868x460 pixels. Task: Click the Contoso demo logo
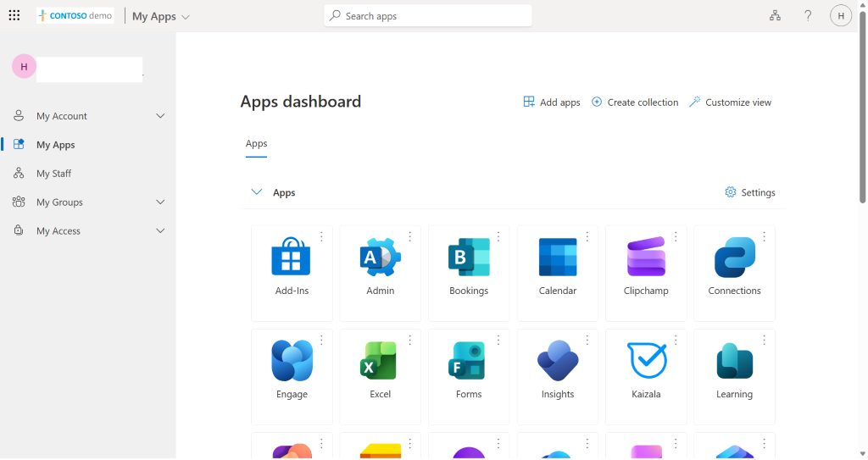point(75,15)
